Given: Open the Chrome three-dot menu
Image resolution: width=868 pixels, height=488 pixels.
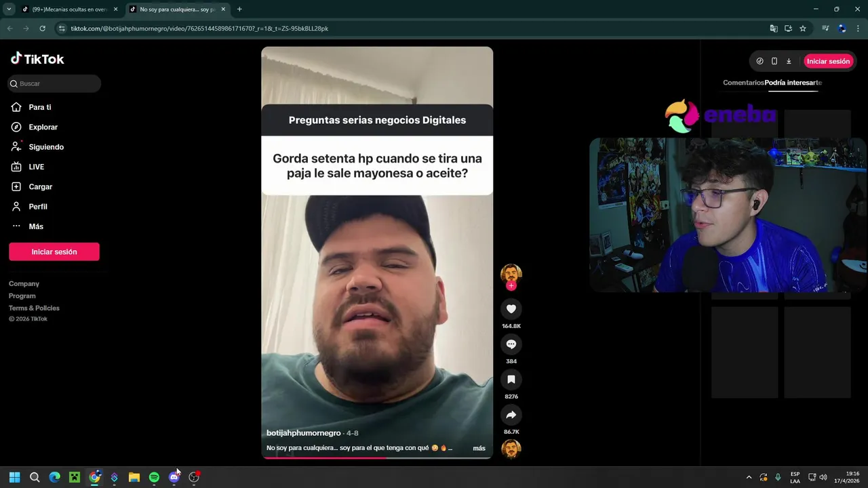Looking at the screenshot, I should coord(859,28).
